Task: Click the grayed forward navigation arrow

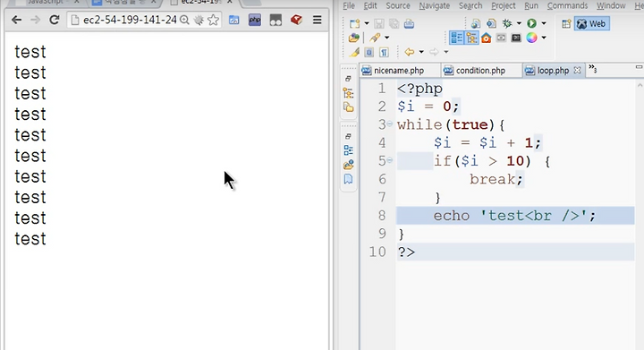Action: (434, 52)
